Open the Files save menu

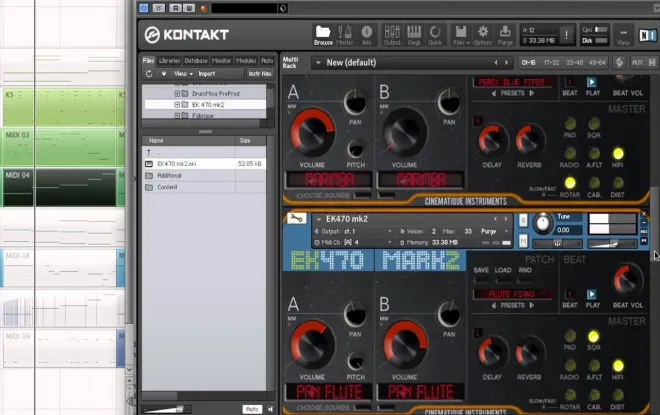pyautogui.click(x=461, y=35)
